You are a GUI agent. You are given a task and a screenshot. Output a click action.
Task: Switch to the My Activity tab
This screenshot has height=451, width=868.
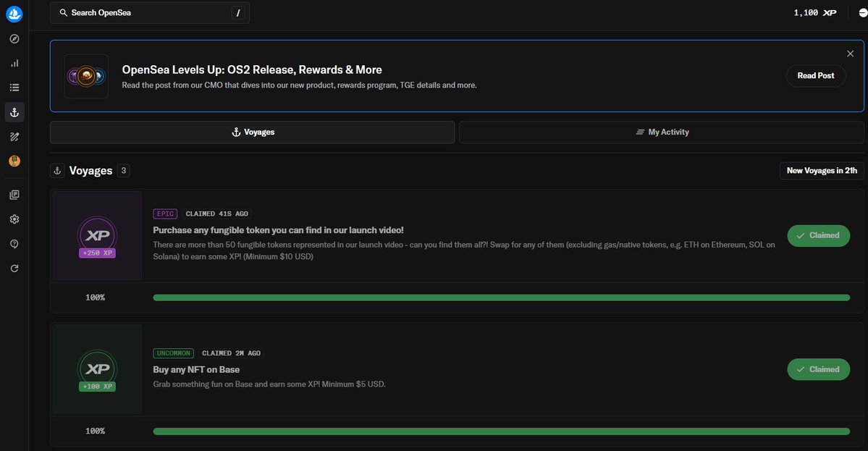662,132
